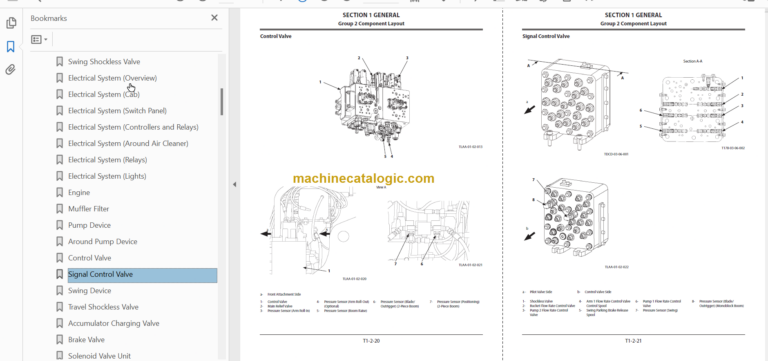
Task: Click page number T1-2-20
Action: coord(371,341)
